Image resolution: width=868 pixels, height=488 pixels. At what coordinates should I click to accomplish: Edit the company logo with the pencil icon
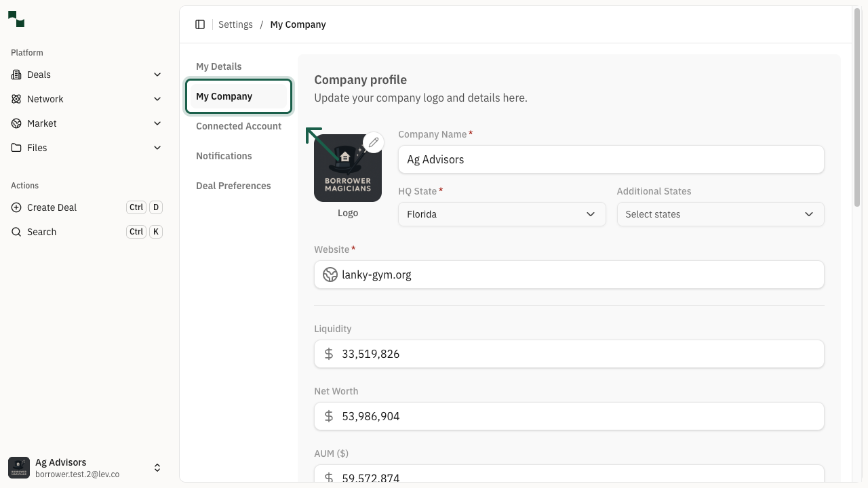(x=374, y=142)
